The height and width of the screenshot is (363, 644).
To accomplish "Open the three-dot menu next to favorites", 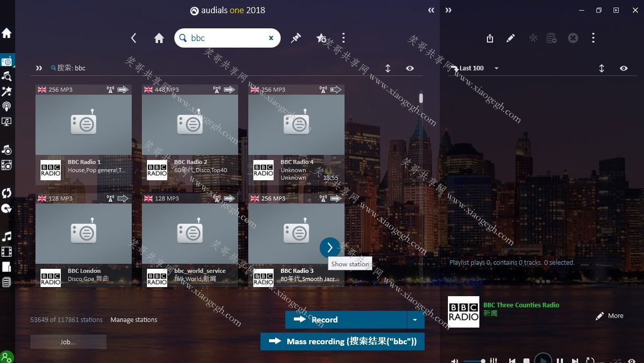I will (344, 38).
